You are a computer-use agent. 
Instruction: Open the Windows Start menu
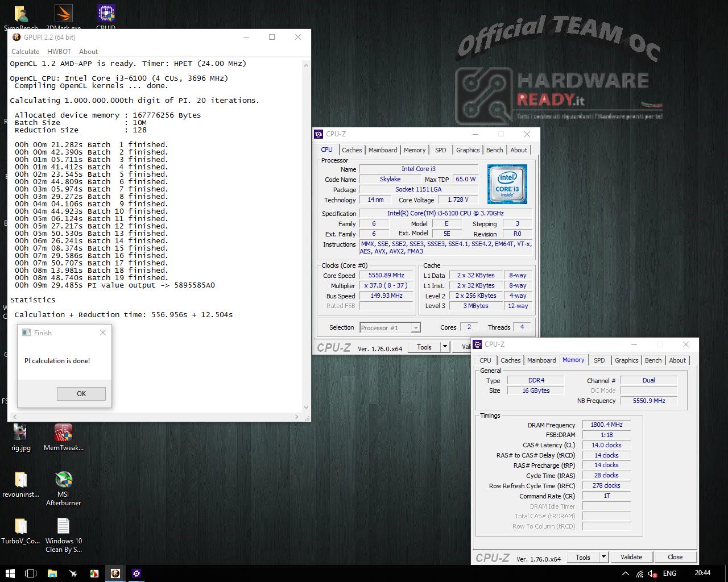point(10,573)
